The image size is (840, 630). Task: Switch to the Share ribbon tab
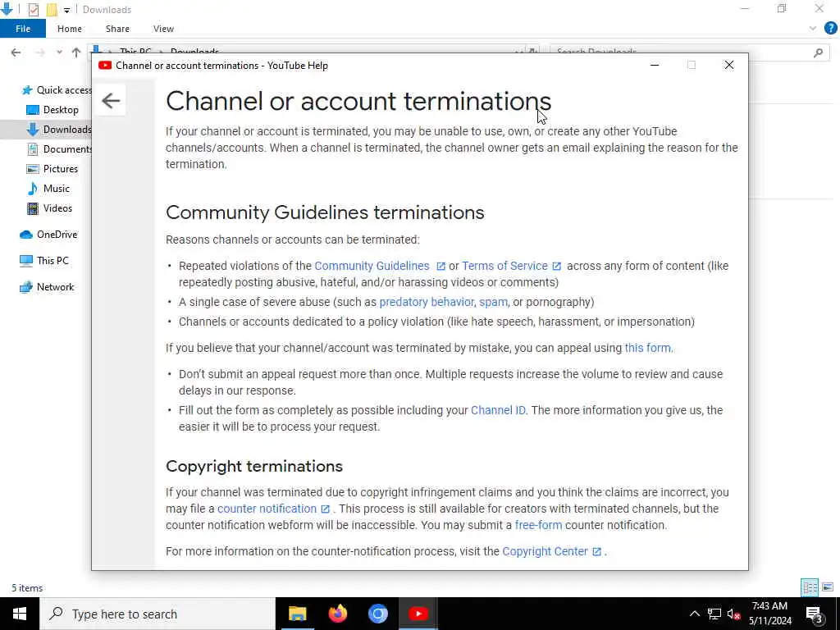click(x=117, y=29)
